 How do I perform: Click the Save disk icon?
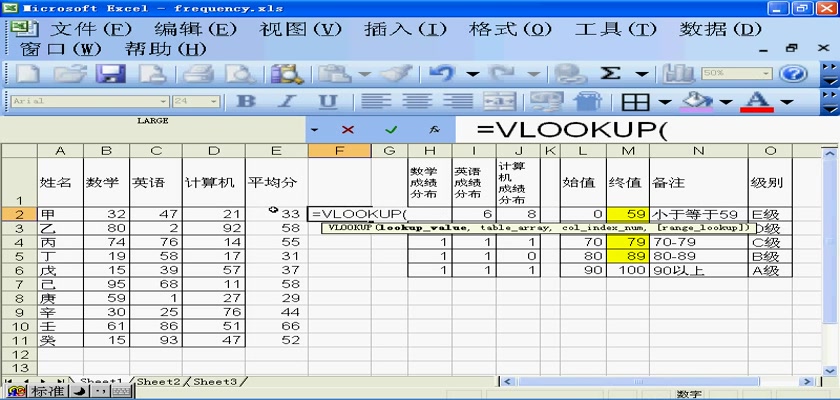(x=108, y=74)
